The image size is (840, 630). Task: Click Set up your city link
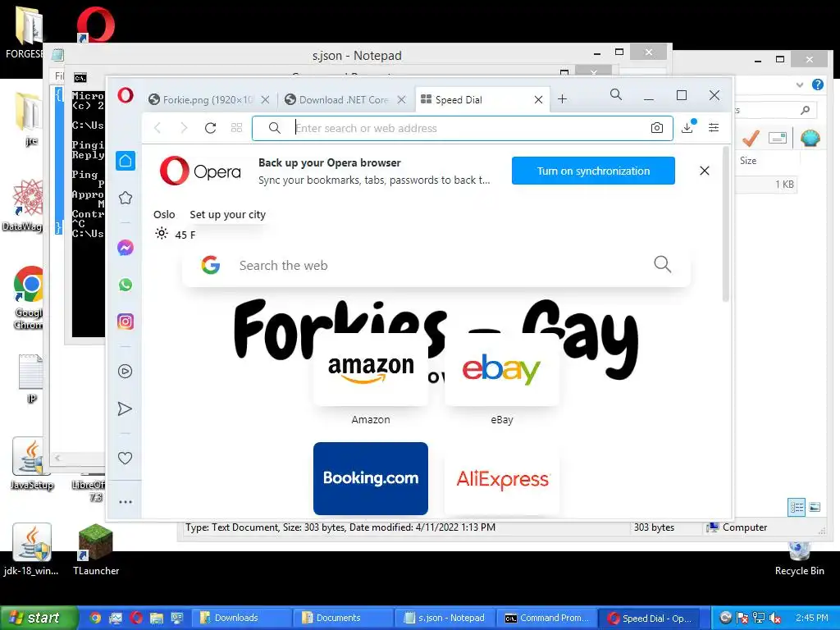coord(228,214)
